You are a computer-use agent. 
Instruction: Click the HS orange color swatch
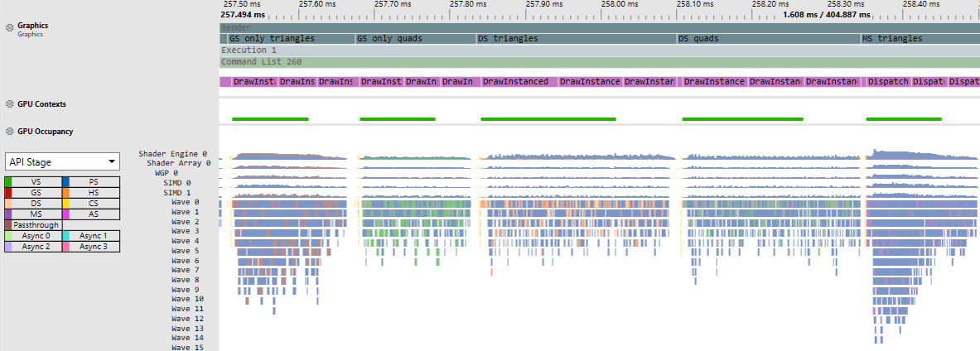(x=66, y=193)
